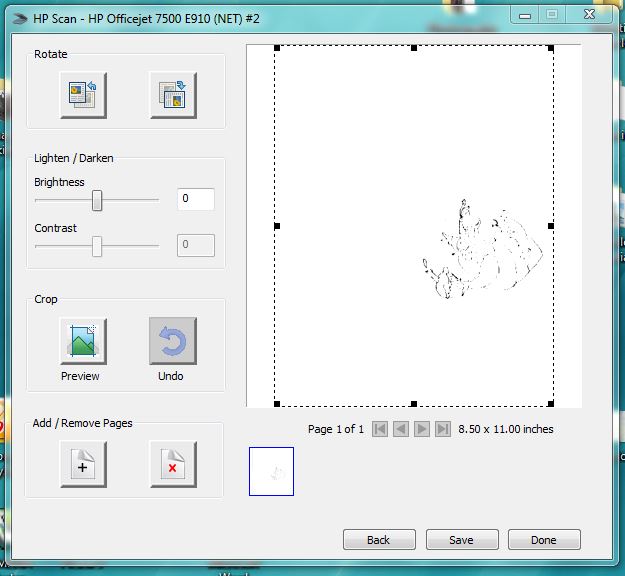This screenshot has width=625, height=576.
Task: Select the page 1 thumbnail
Action: tap(271, 471)
